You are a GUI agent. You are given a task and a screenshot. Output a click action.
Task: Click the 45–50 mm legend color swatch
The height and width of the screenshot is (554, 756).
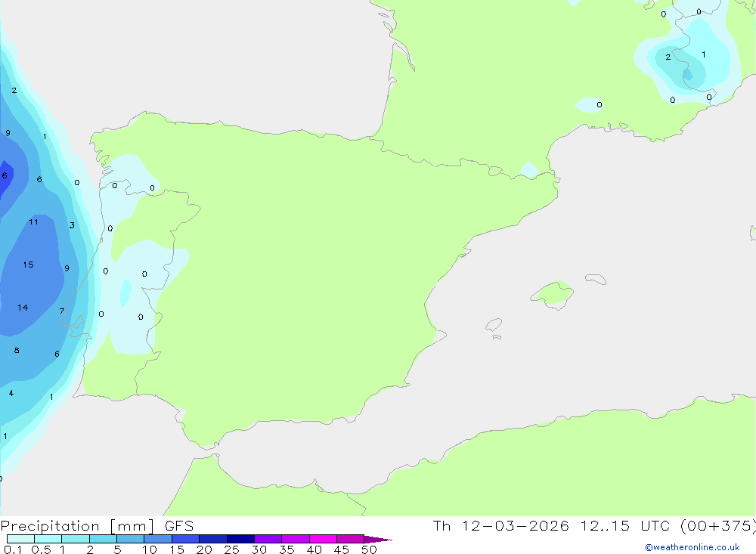(351, 539)
